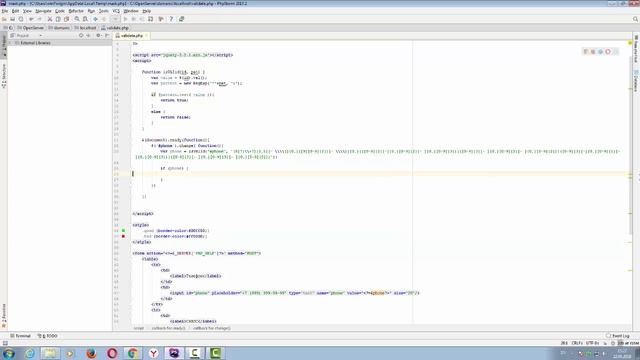Click the Windows Start button
Viewport: 640px width, 360px height.
coord(9,353)
